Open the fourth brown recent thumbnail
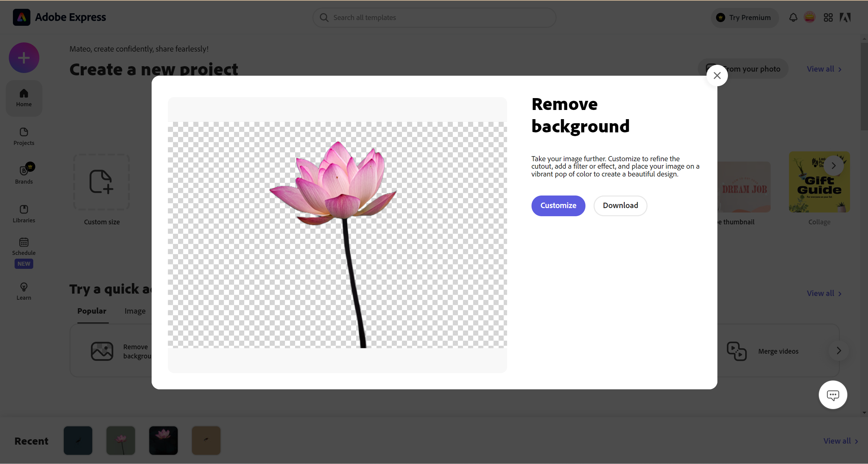This screenshot has width=868, height=464. [x=206, y=441]
